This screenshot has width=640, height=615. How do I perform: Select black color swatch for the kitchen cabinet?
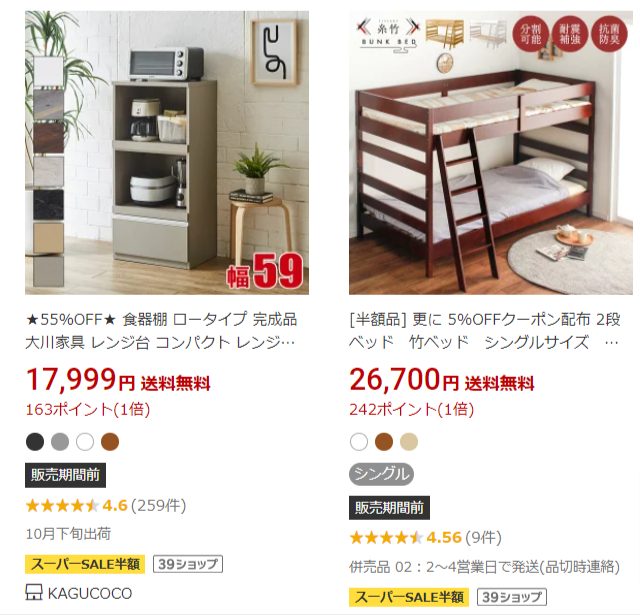coord(35,442)
